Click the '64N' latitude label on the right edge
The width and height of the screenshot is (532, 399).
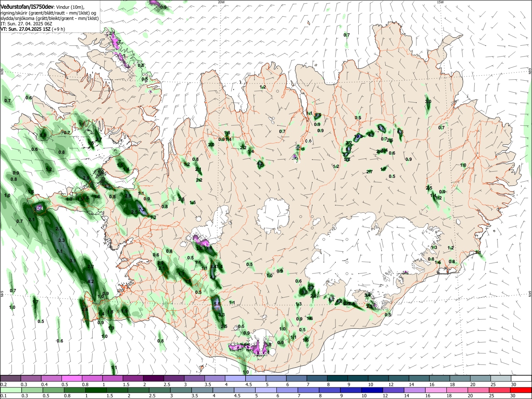click(530, 293)
